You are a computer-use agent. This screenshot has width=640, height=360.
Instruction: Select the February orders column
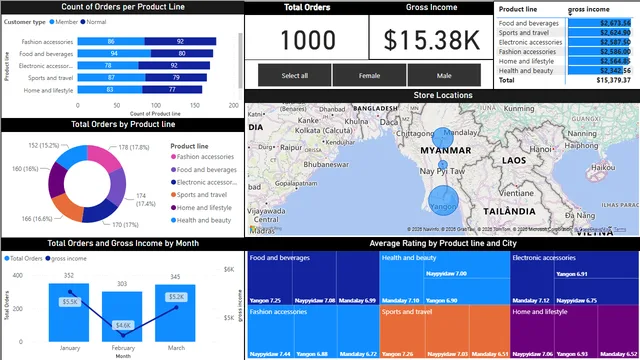(122, 317)
